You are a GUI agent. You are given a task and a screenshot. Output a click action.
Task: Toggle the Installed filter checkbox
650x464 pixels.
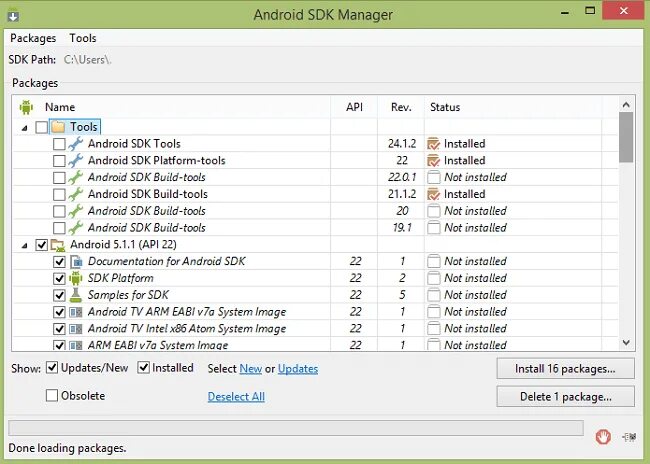[x=143, y=368]
